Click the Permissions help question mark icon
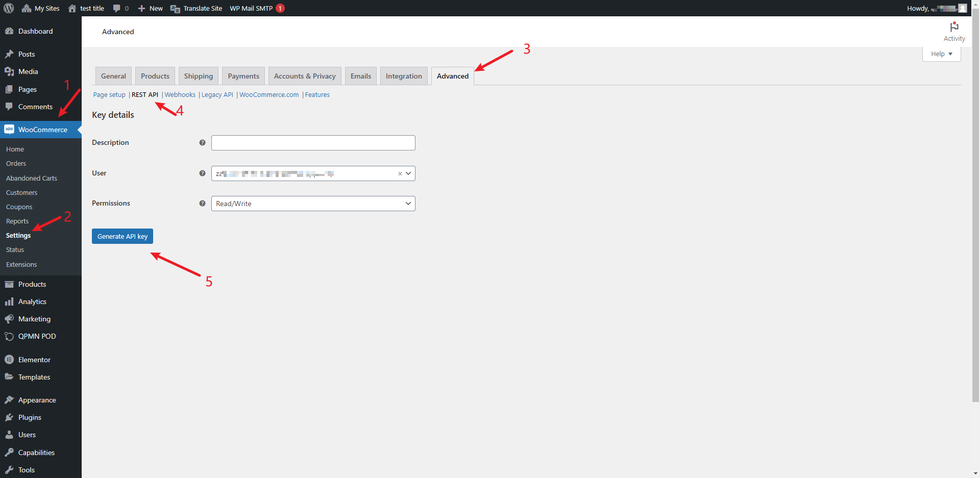This screenshot has width=980, height=478. point(202,204)
